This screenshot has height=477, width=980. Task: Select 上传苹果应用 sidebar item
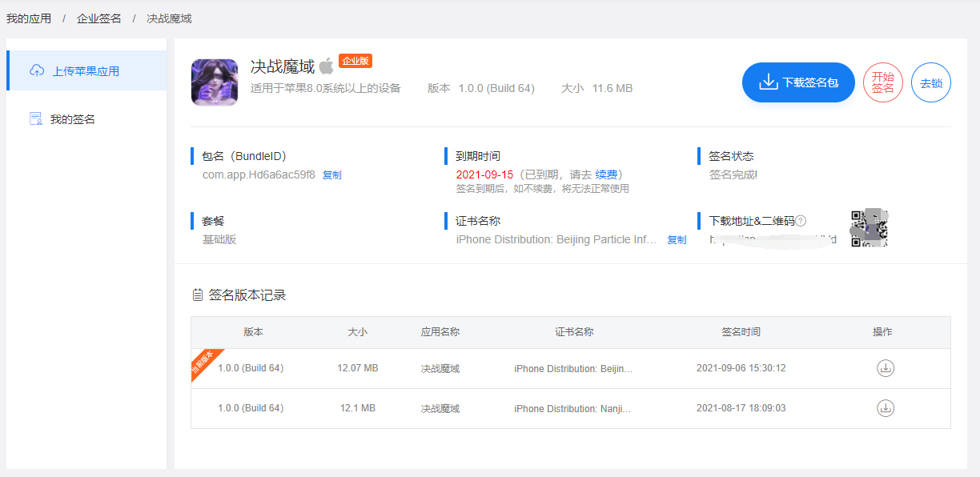(x=86, y=70)
